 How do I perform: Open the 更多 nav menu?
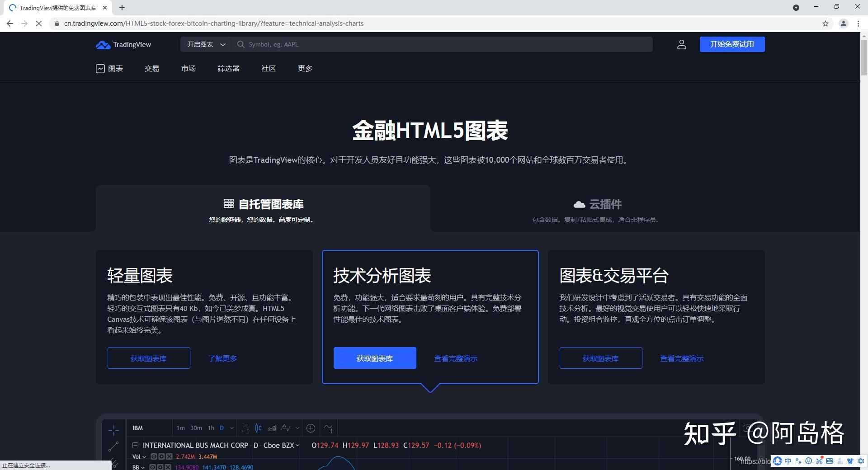point(305,69)
